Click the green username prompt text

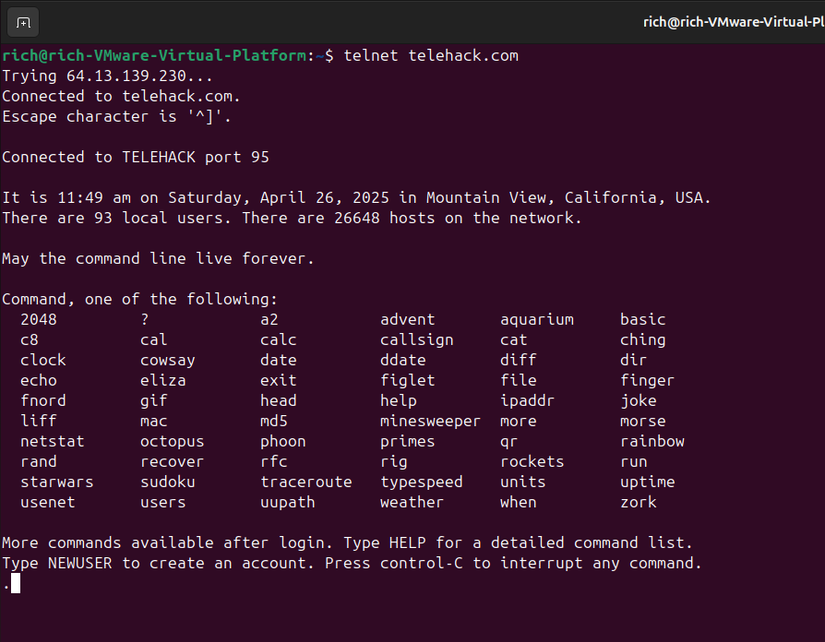tap(154, 55)
